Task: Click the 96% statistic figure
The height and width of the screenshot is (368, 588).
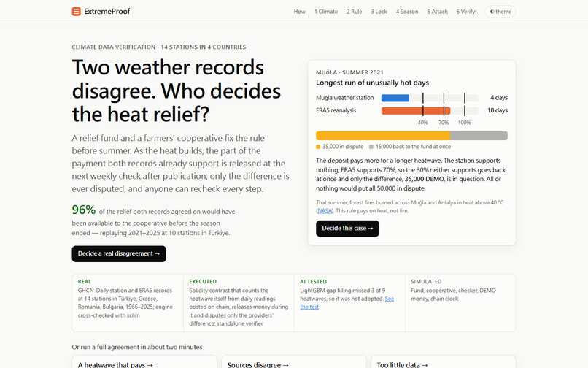Action: click(84, 210)
